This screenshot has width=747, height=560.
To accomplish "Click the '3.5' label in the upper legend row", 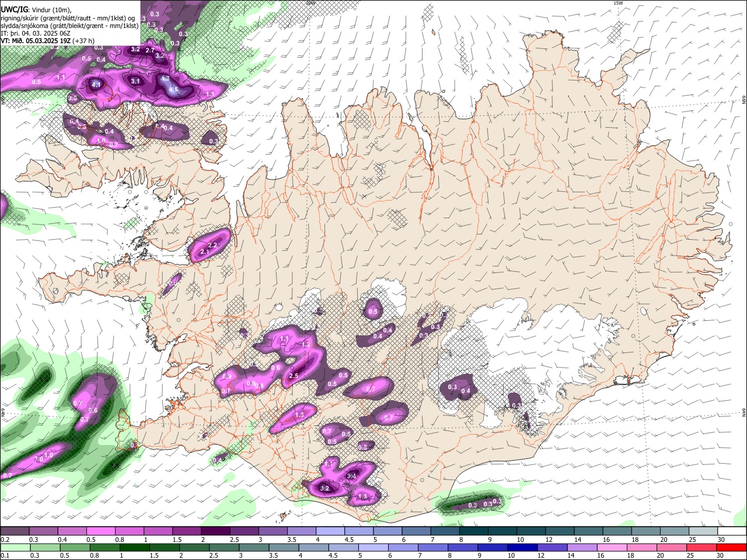I will pyautogui.click(x=291, y=540).
